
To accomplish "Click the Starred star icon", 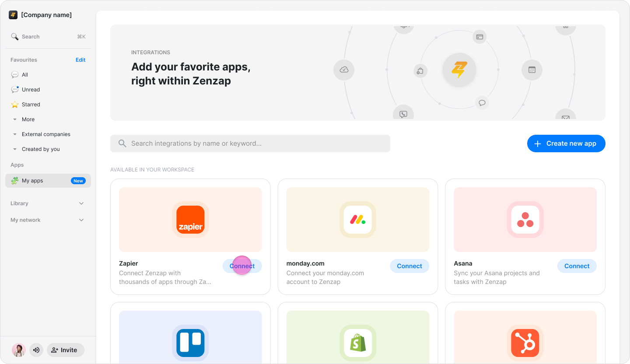I will [x=15, y=105].
